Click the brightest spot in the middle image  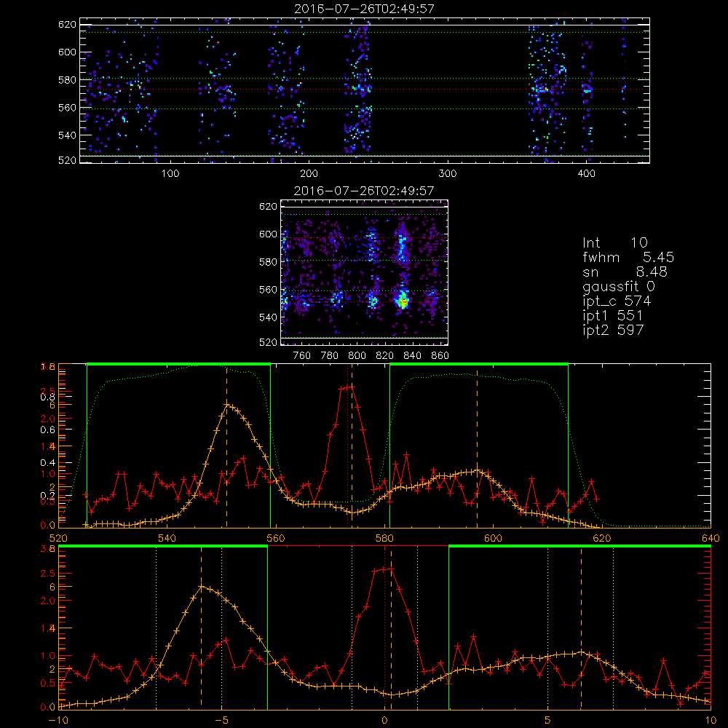[x=403, y=302]
